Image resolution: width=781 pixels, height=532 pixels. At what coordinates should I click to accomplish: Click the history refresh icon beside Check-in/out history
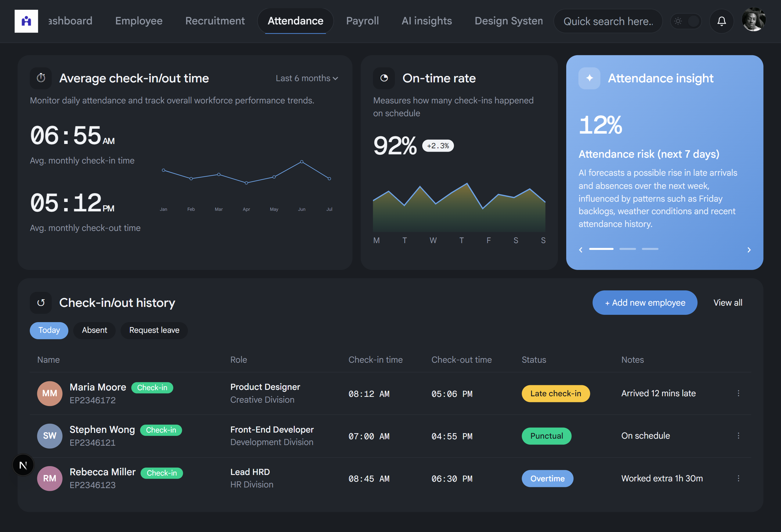(41, 303)
